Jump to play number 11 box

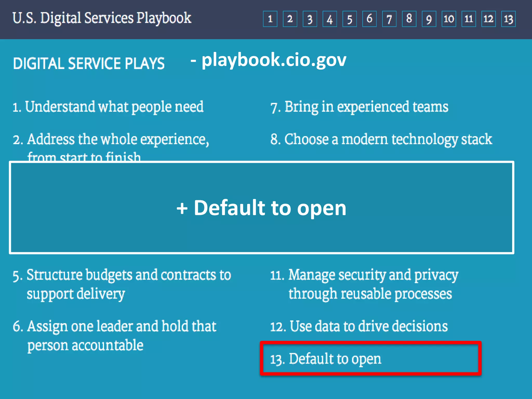pos(469,19)
